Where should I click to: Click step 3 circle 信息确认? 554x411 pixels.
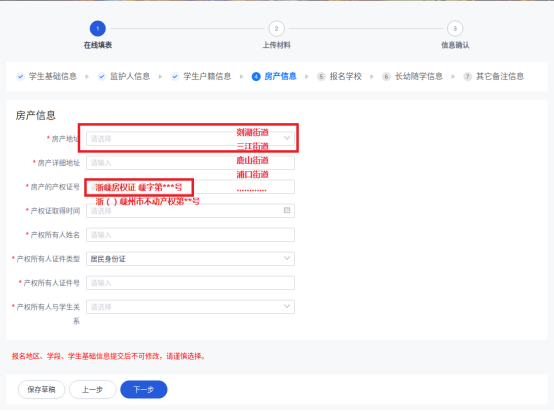(x=455, y=29)
